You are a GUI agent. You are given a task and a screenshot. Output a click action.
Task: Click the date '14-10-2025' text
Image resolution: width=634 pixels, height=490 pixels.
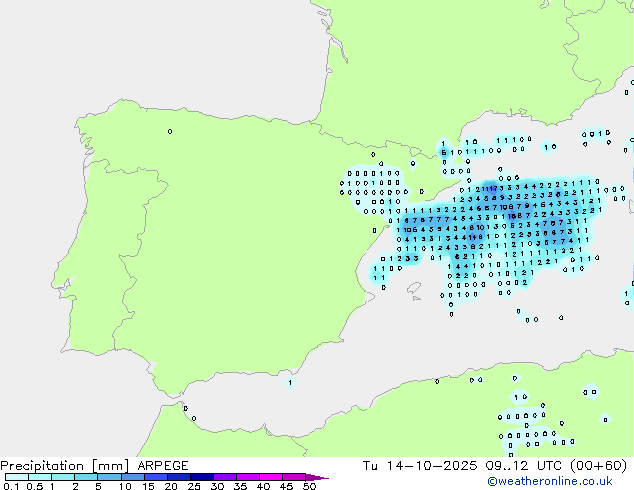tap(431, 466)
